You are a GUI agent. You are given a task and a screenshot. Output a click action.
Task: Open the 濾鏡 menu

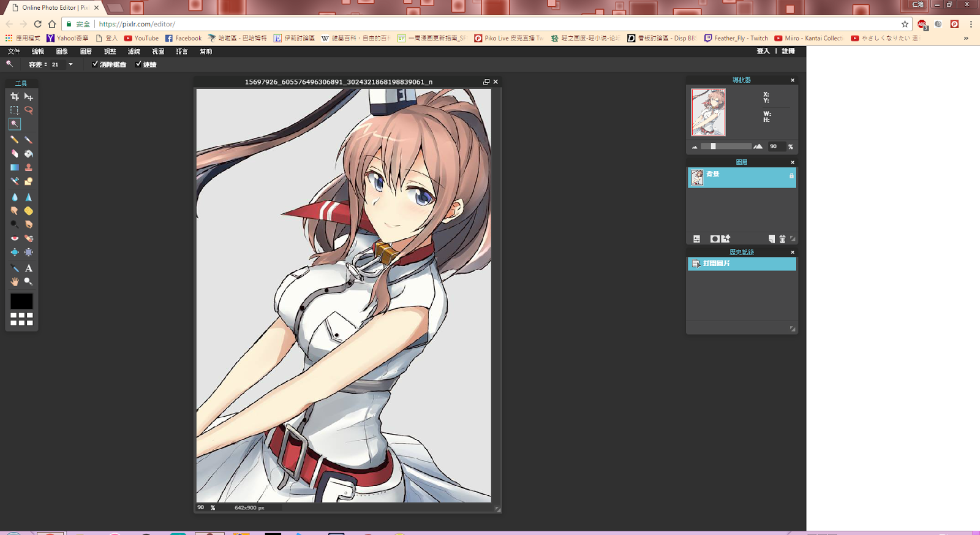[134, 51]
